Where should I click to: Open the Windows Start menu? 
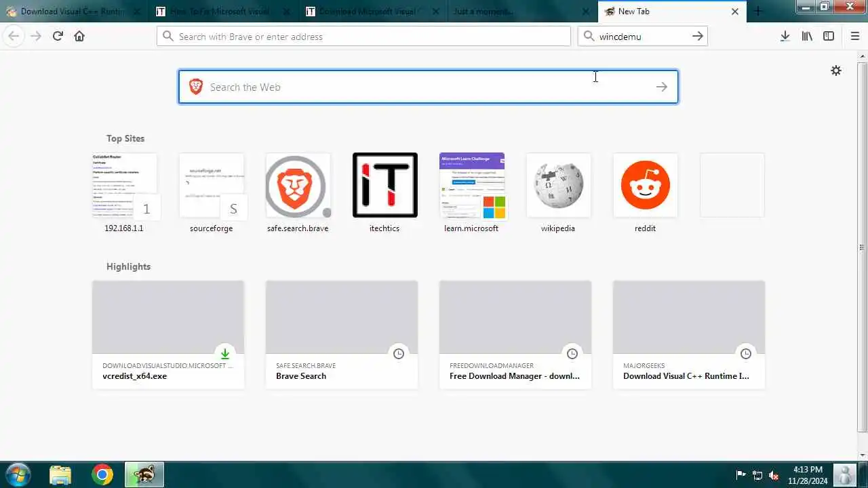tap(17, 474)
